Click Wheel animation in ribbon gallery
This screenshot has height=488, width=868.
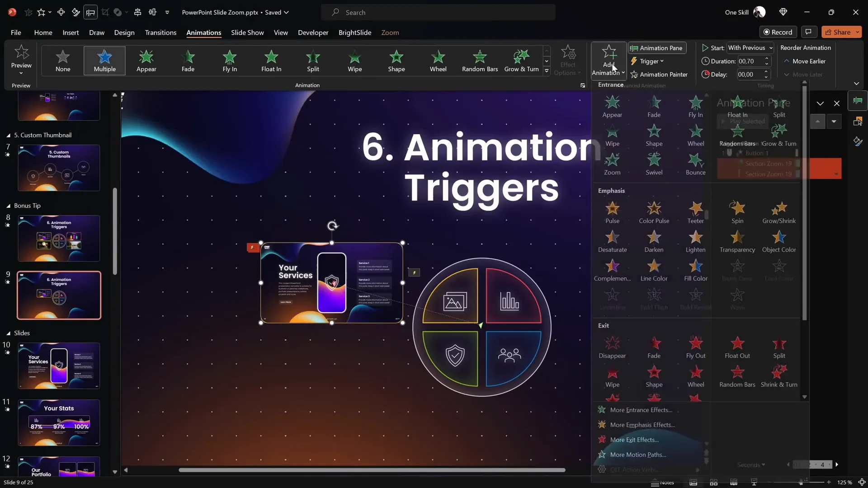click(438, 61)
